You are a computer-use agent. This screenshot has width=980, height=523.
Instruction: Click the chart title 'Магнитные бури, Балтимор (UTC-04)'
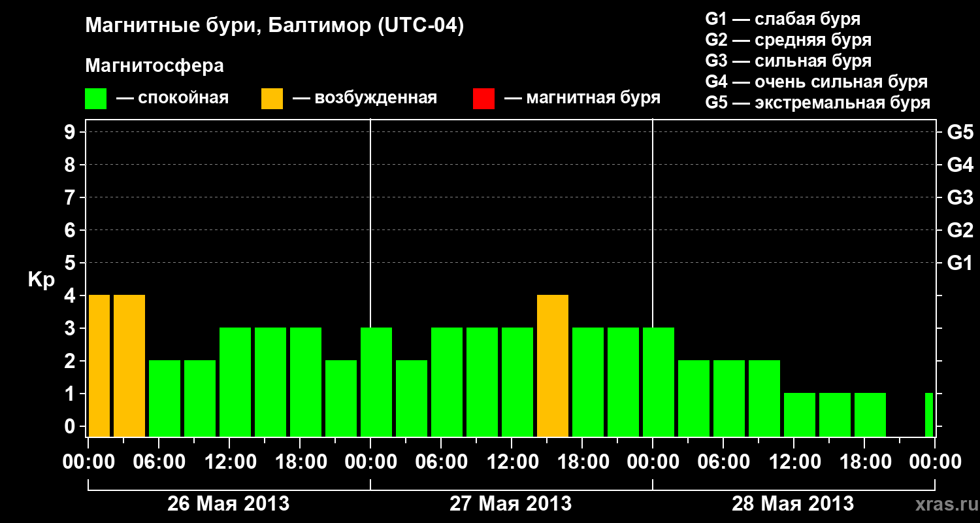(x=274, y=26)
